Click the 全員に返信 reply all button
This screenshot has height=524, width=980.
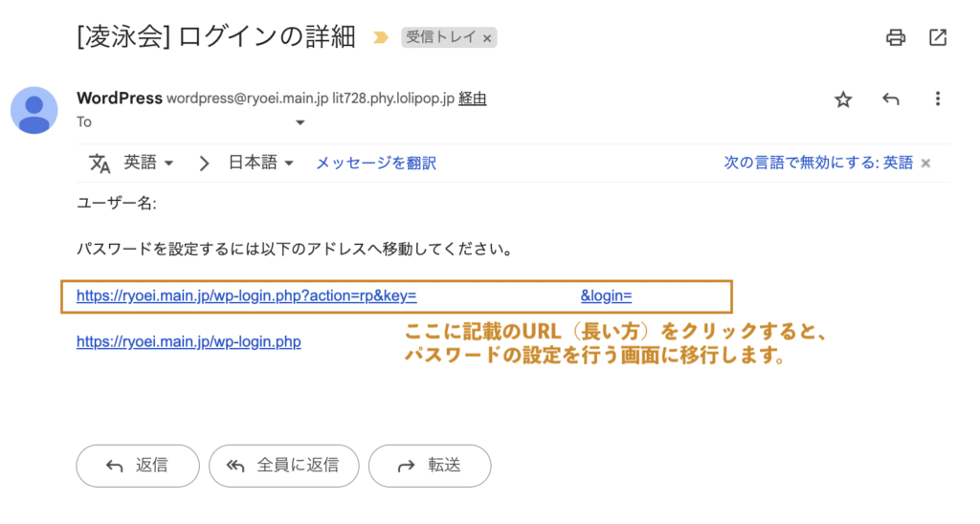click(x=283, y=466)
